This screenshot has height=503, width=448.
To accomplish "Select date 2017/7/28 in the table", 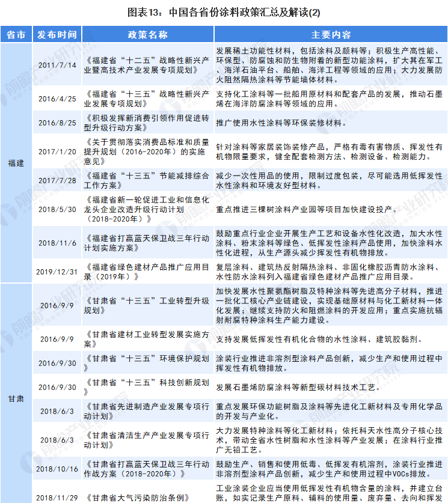I will coord(57,180).
